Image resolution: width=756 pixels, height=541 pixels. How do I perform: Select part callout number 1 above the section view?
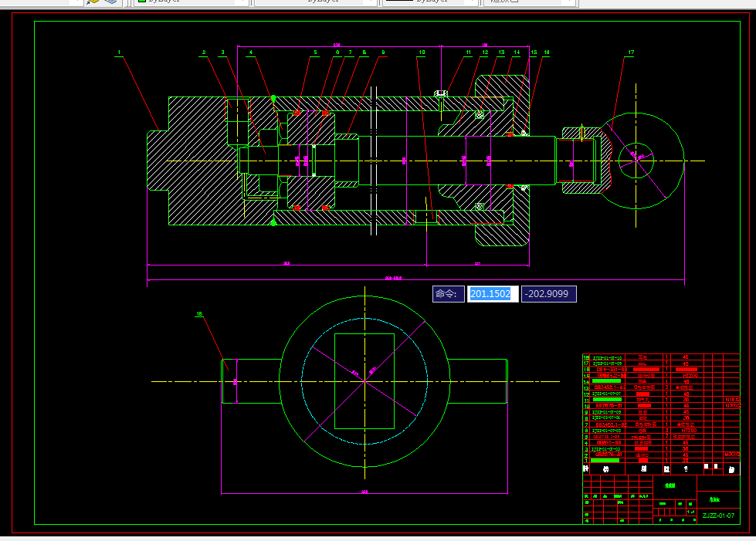119,52
